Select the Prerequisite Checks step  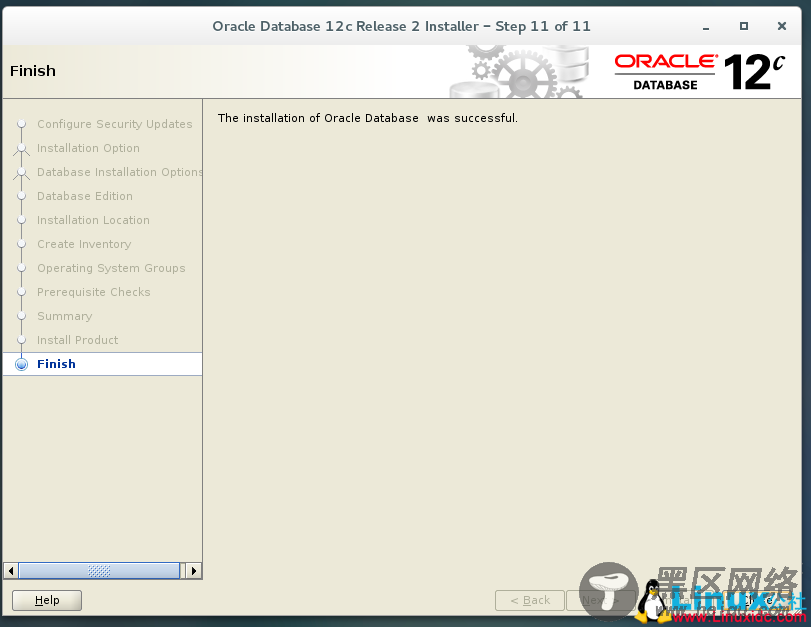[94, 292]
